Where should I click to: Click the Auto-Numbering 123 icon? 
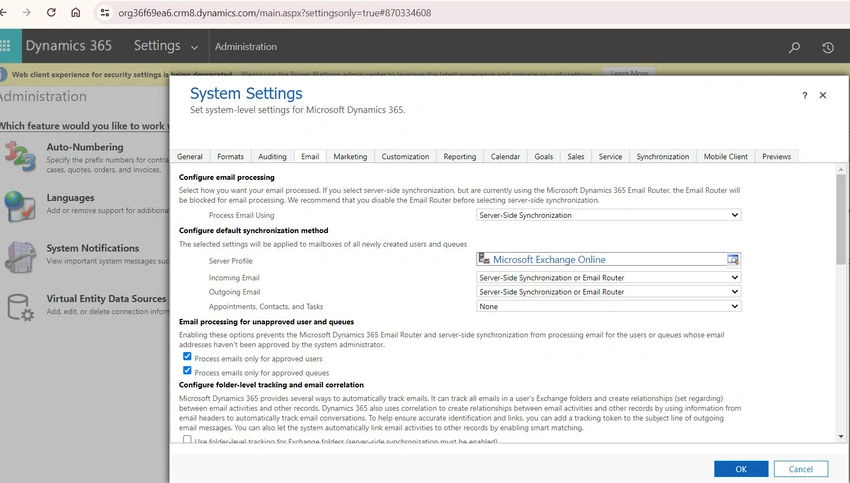point(21,157)
